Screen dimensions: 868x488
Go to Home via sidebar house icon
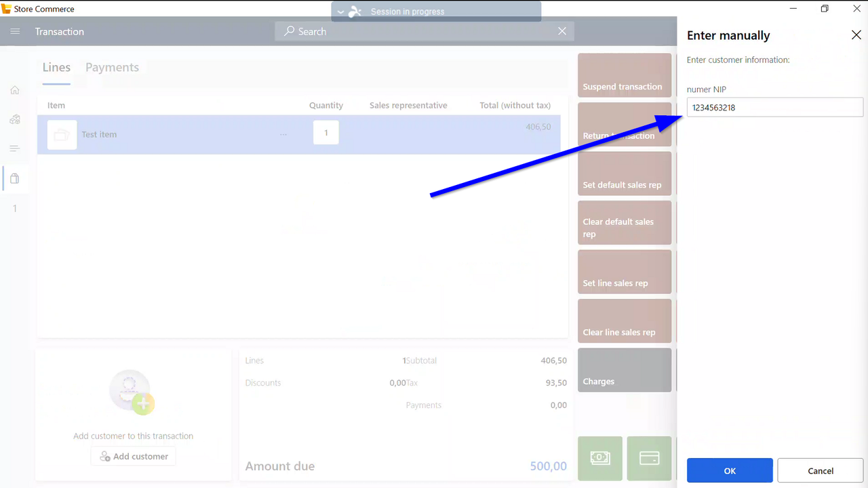[x=15, y=90]
